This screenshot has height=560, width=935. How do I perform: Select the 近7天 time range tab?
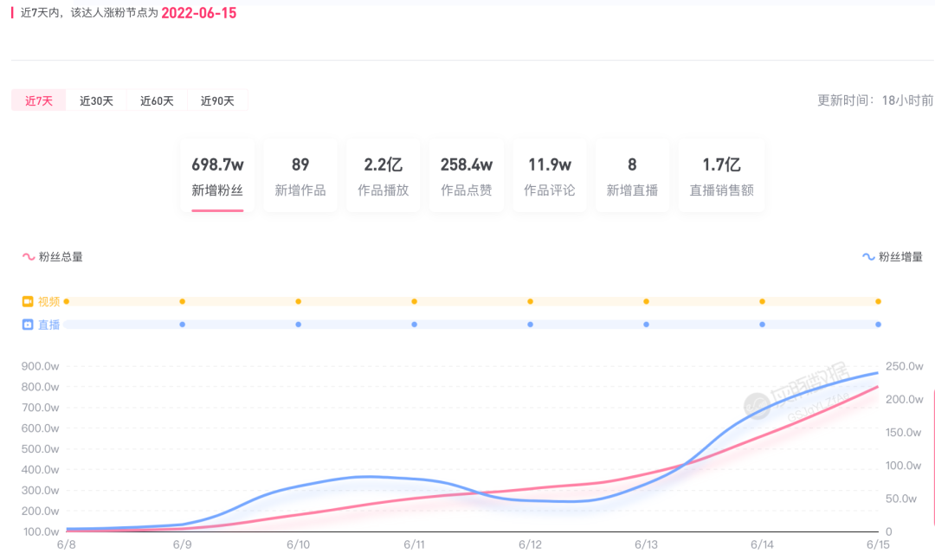pos(39,100)
